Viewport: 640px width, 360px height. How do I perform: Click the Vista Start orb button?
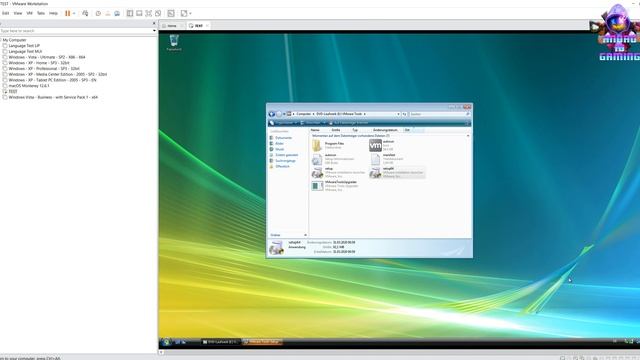(x=166, y=342)
